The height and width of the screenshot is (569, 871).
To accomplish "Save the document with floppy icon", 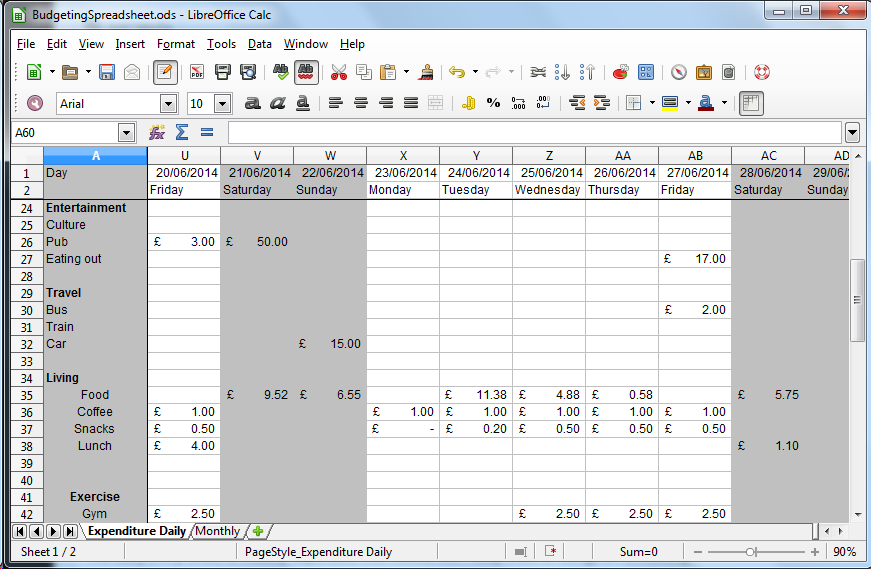I will click(x=107, y=72).
